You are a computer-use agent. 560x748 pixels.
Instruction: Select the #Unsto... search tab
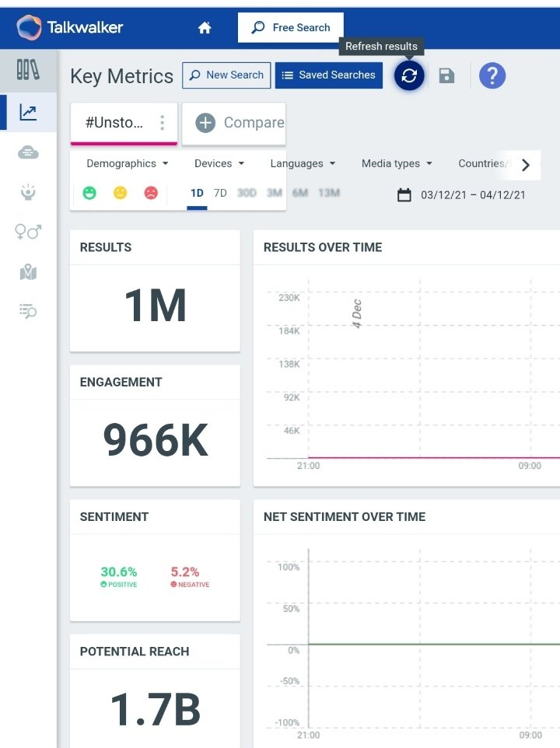point(124,123)
